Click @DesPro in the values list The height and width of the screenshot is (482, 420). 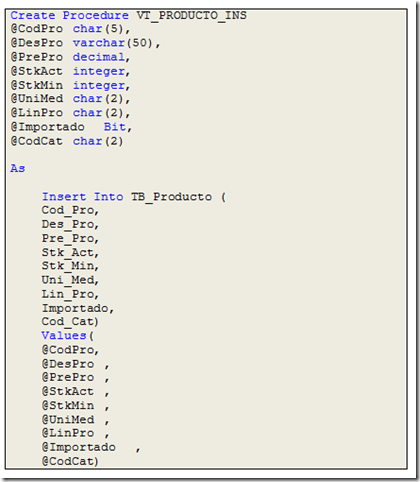click(68, 364)
